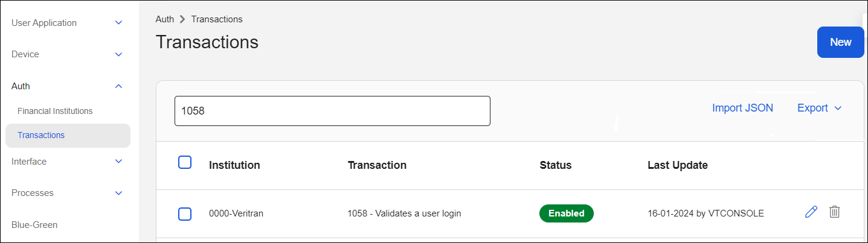
Task: Click the search field containing 1058
Action: coord(332,111)
